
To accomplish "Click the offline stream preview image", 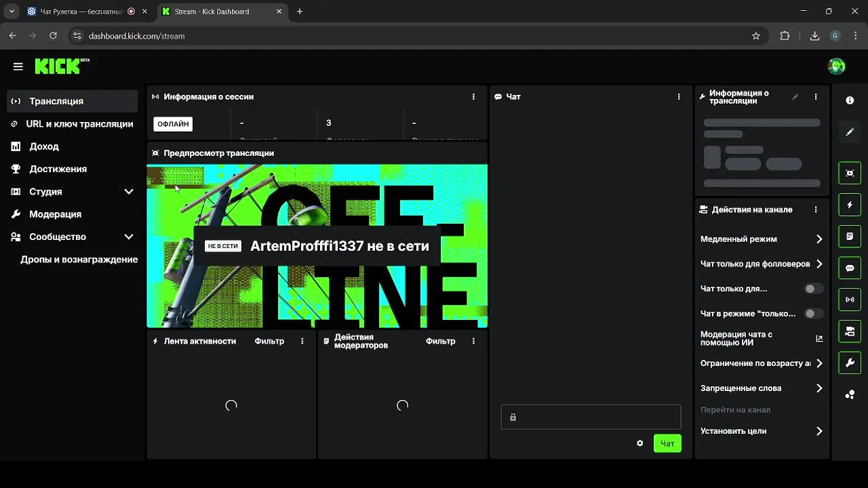I will point(317,246).
